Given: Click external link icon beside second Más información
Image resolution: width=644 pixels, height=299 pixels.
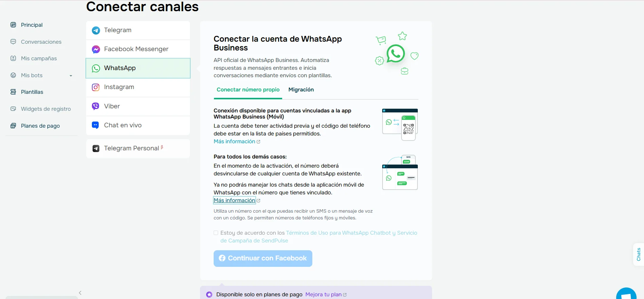Looking at the screenshot, I should (x=258, y=200).
